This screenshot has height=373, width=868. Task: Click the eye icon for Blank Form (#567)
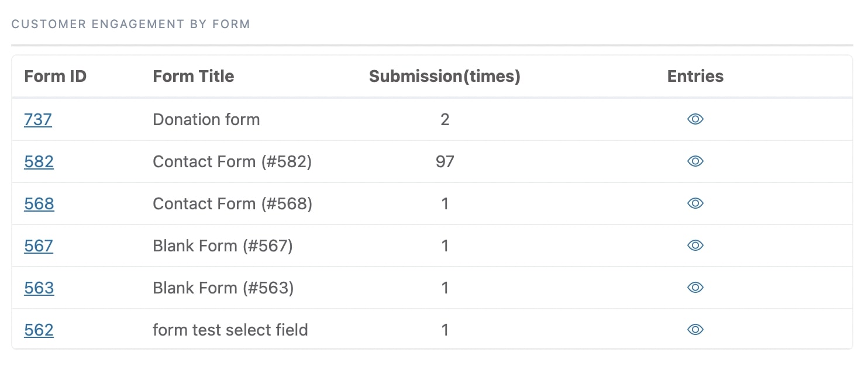tap(695, 246)
